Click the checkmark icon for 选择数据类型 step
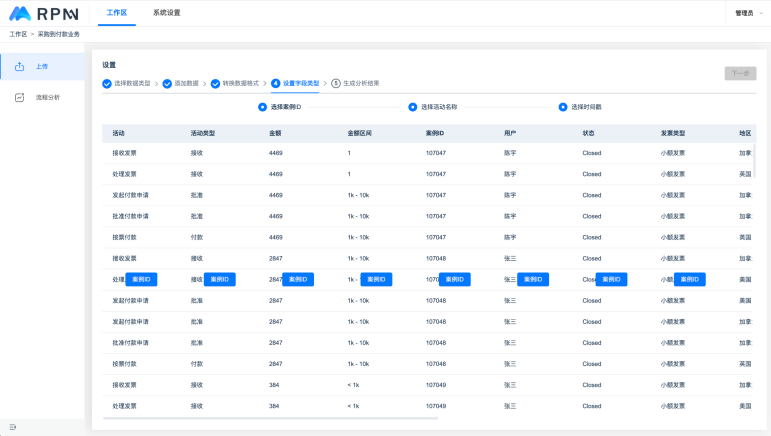 (x=107, y=84)
